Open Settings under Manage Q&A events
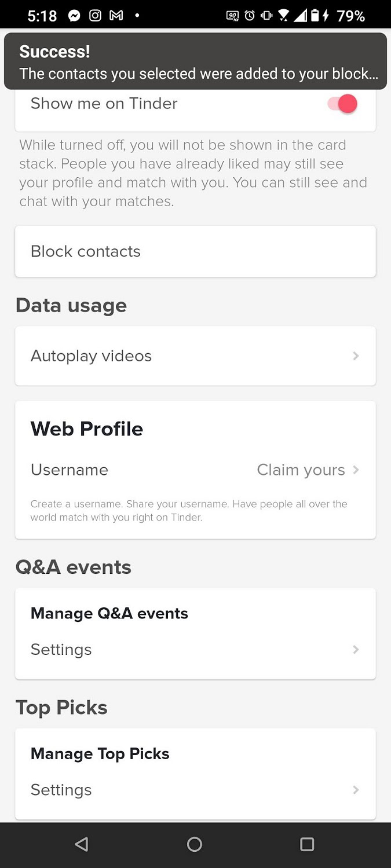 [61, 650]
